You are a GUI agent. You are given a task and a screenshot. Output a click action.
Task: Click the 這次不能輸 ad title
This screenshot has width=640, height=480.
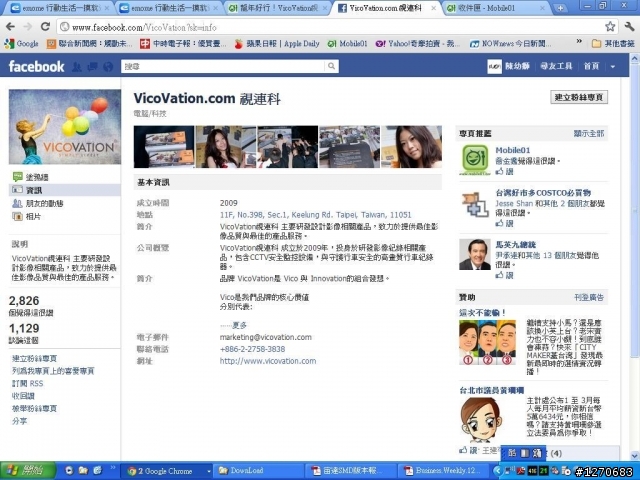coord(482,313)
